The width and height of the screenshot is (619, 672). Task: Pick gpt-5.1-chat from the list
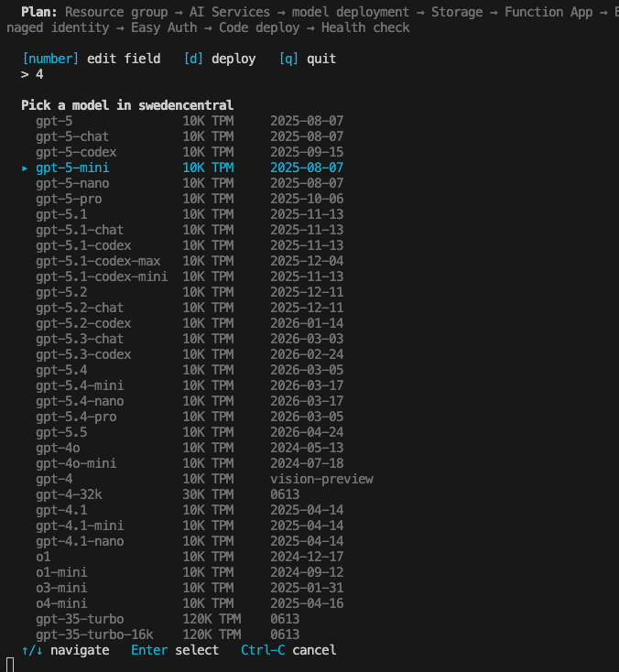(x=190, y=230)
